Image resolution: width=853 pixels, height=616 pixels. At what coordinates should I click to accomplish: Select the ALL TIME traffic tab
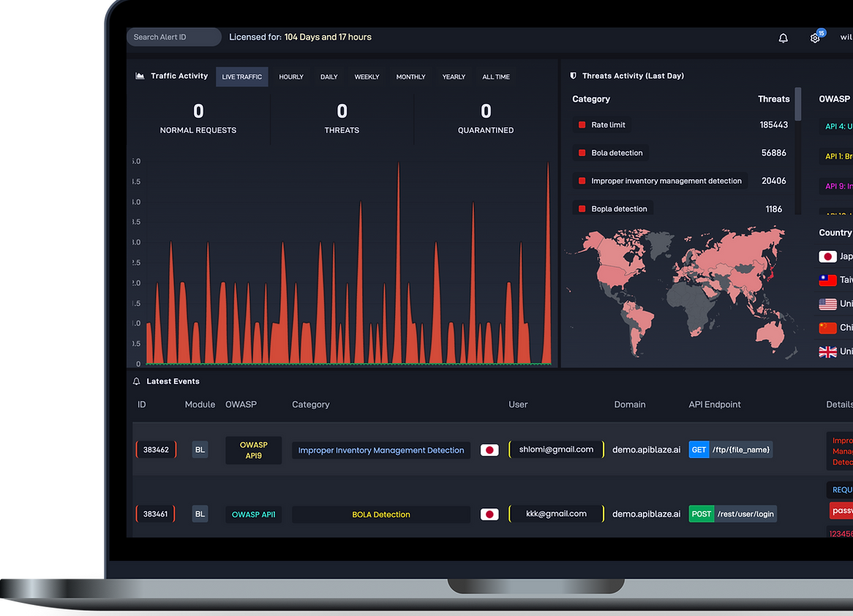pos(495,77)
